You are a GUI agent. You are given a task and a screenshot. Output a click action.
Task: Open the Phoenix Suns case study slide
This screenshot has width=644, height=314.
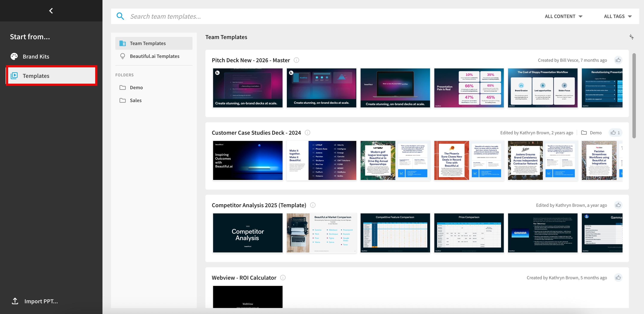coord(469,160)
